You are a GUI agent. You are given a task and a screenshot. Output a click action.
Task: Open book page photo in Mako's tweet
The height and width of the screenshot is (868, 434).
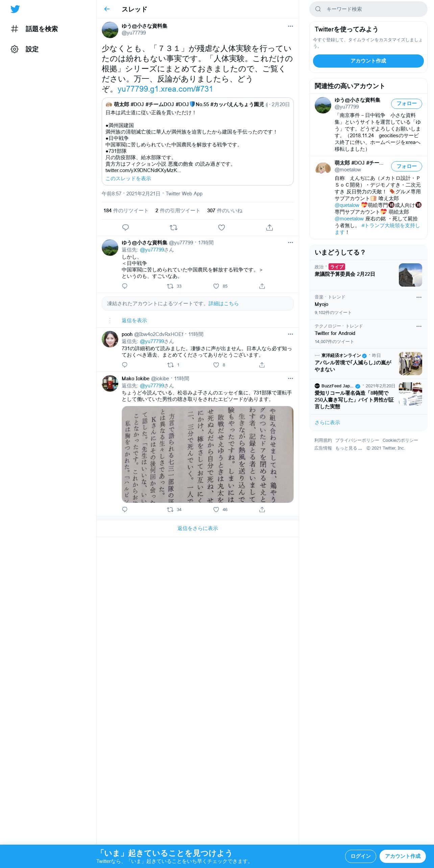(x=208, y=454)
